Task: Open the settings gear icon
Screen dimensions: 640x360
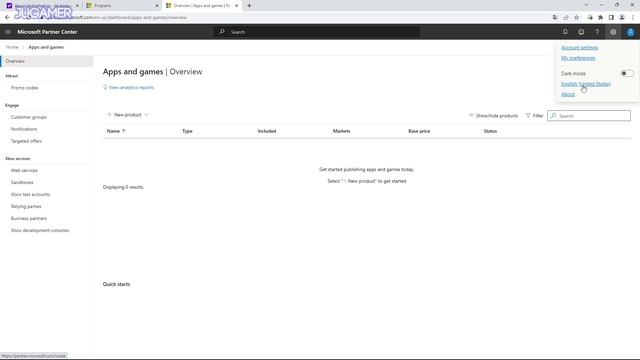Action: (613, 32)
